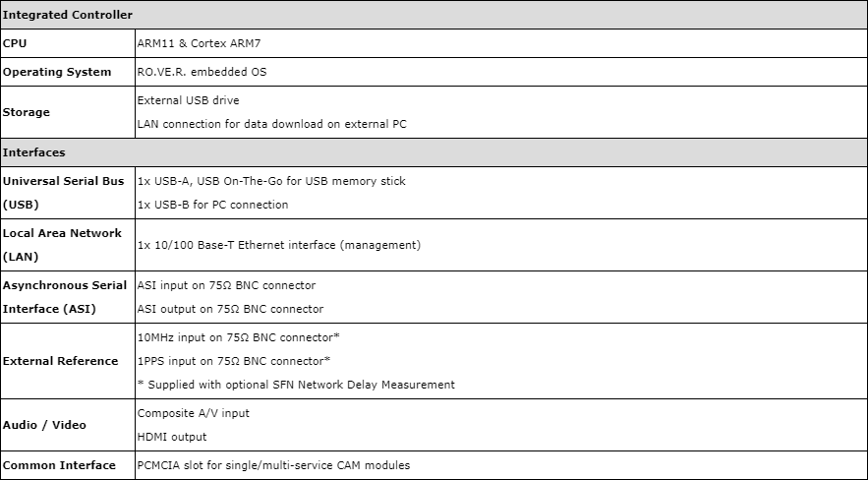Click 1x USB-B for PC connection

(212, 205)
